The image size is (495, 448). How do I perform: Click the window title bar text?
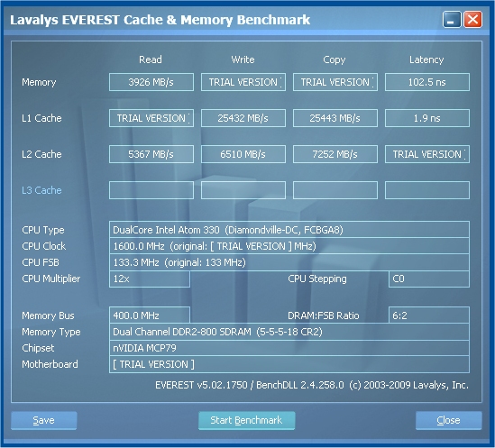(x=160, y=20)
